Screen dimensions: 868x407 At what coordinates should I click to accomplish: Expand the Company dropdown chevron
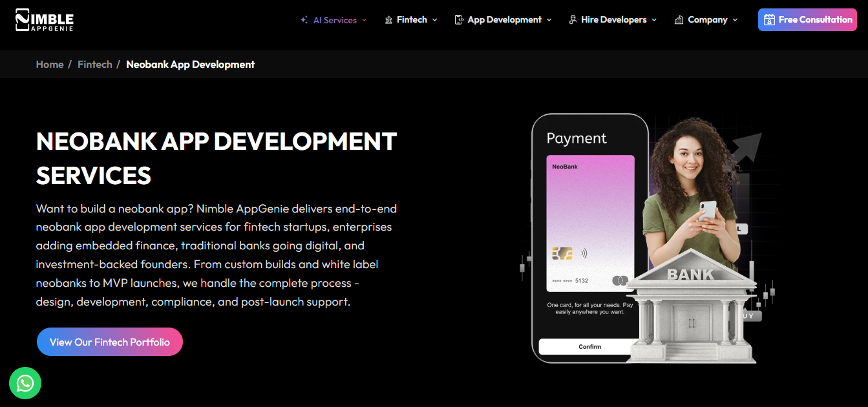(x=735, y=20)
